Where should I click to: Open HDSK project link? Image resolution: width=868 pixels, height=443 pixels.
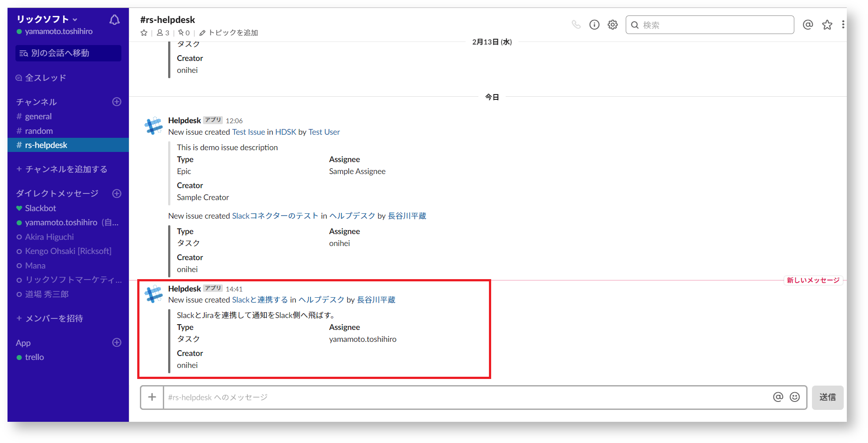point(286,132)
